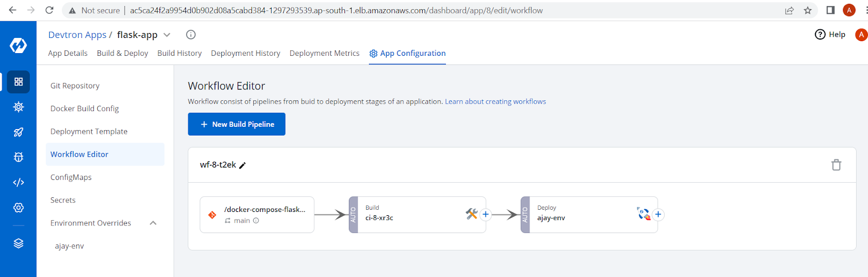
Task: Click the Devtron logo icon
Action: [18, 46]
